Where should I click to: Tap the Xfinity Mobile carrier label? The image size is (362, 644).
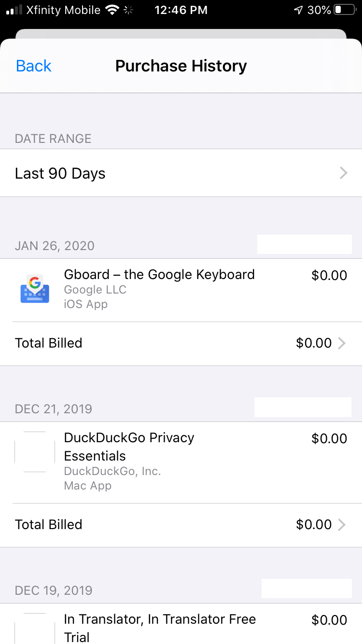click(64, 10)
